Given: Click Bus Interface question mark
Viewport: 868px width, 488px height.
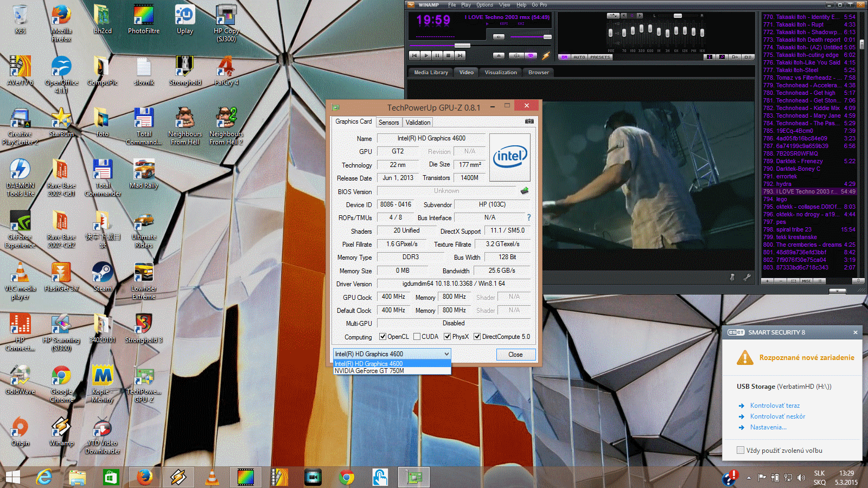Looking at the screenshot, I should click(528, 217).
